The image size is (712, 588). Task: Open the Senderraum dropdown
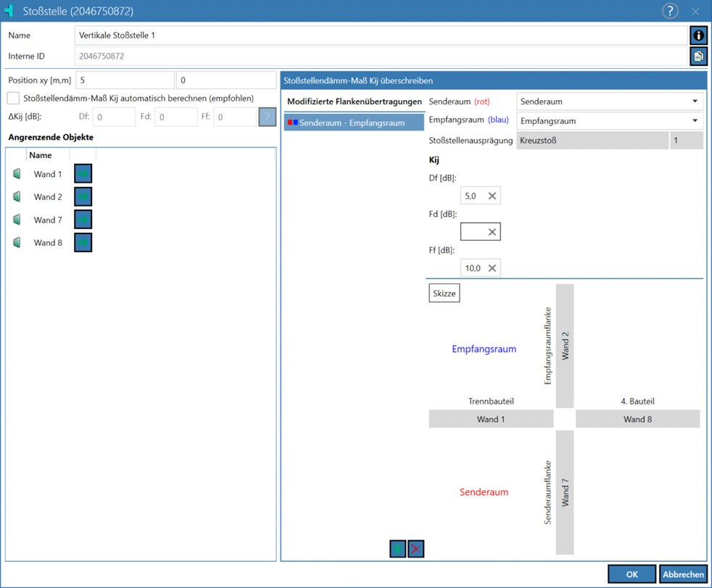click(610, 102)
